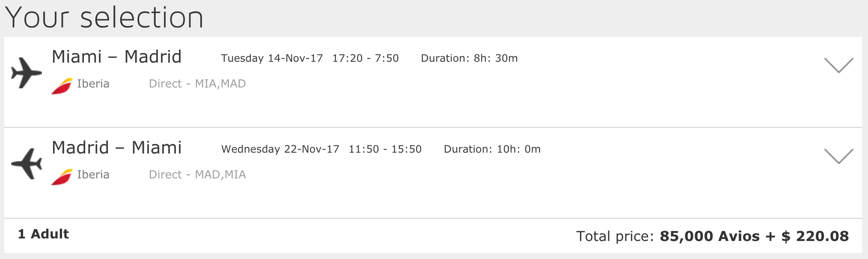Screen dimensions: 868x259
Task: Click the total price 85,000 Avios amount
Action: 710,236
